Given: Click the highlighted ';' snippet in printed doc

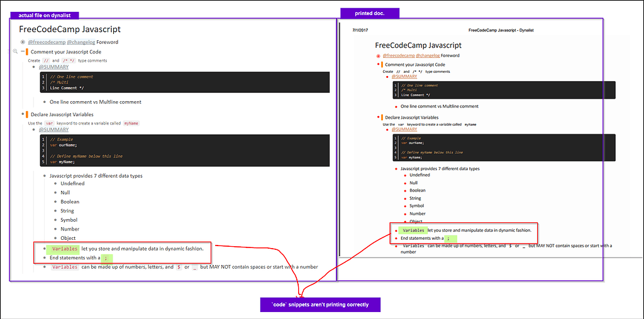Looking at the screenshot, I should pyautogui.click(x=450, y=238).
